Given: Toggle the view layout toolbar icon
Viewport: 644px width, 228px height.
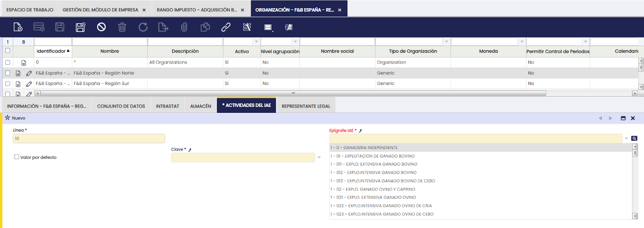Looking at the screenshot, I should [268, 27].
